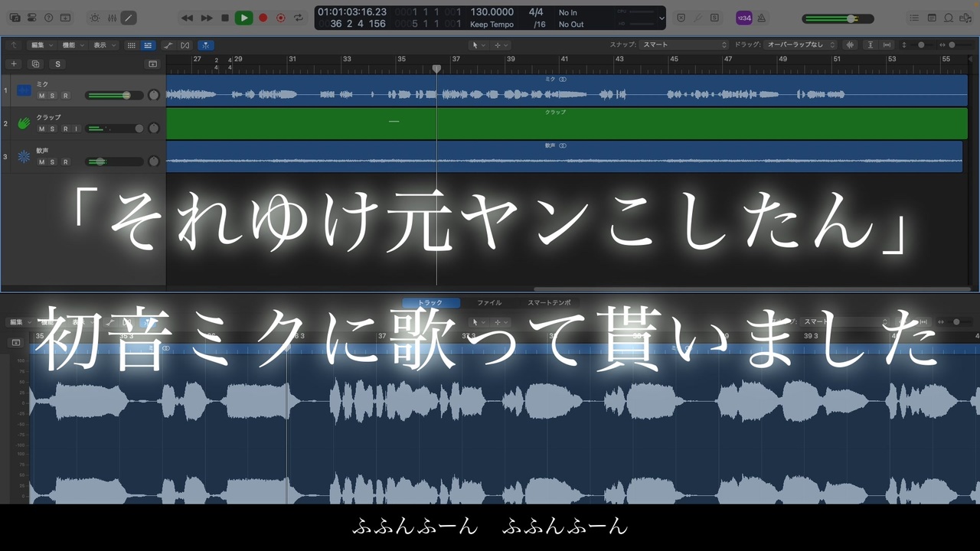Screen dimensions: 980x551
Task: Switch to the スマートテンポ tab
Action: [549, 303]
